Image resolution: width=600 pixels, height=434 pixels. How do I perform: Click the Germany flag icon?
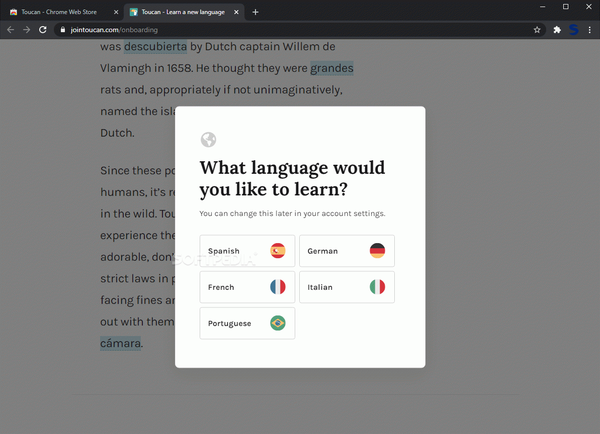tap(377, 251)
